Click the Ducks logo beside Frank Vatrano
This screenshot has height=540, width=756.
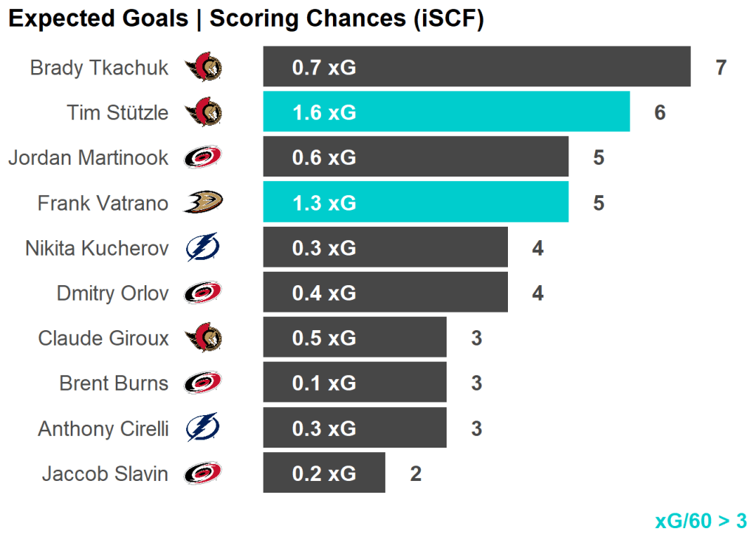(x=203, y=202)
